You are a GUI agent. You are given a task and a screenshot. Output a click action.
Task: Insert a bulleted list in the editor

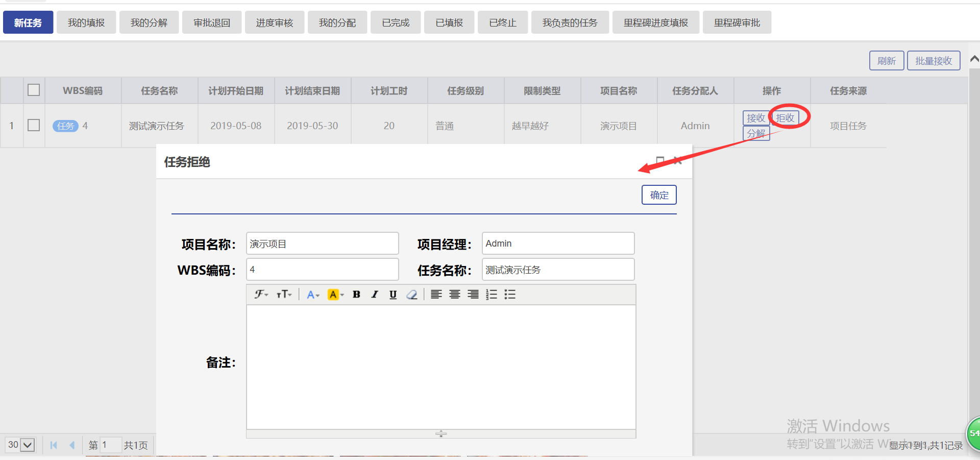509,295
